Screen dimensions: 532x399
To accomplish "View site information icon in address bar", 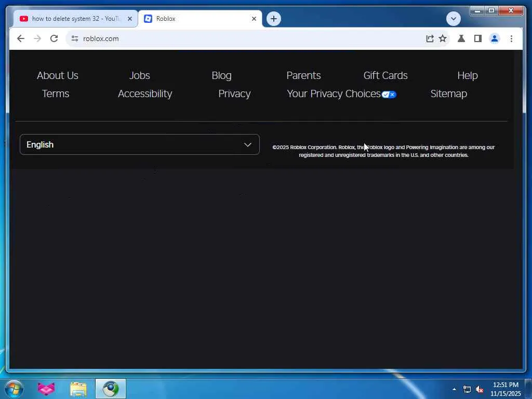I will coord(75,38).
